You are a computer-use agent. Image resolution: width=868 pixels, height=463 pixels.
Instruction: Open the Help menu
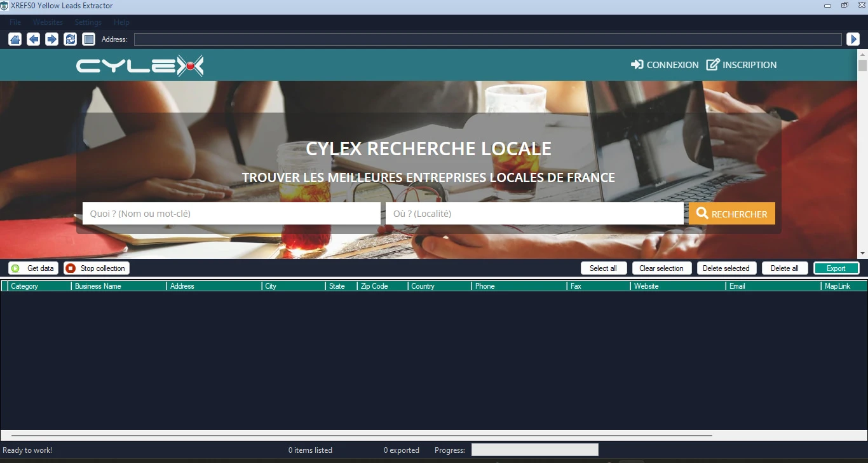[121, 22]
